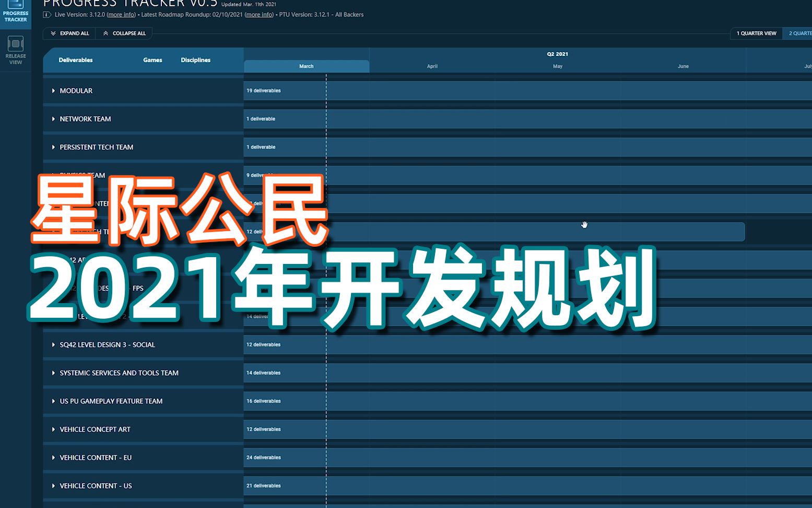This screenshot has height=508, width=812.
Task: Click the 19 deliverables label in MODULAR row
Action: (x=264, y=91)
